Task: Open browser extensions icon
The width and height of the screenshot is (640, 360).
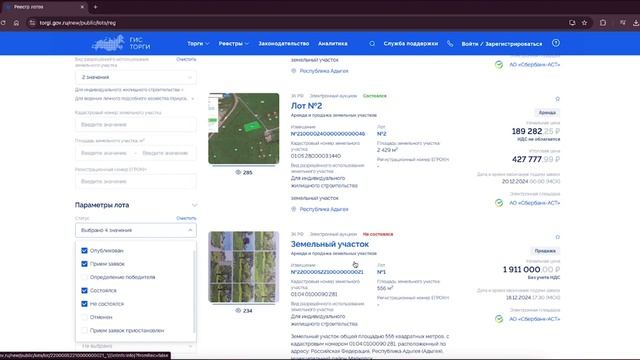Action: tap(603, 23)
